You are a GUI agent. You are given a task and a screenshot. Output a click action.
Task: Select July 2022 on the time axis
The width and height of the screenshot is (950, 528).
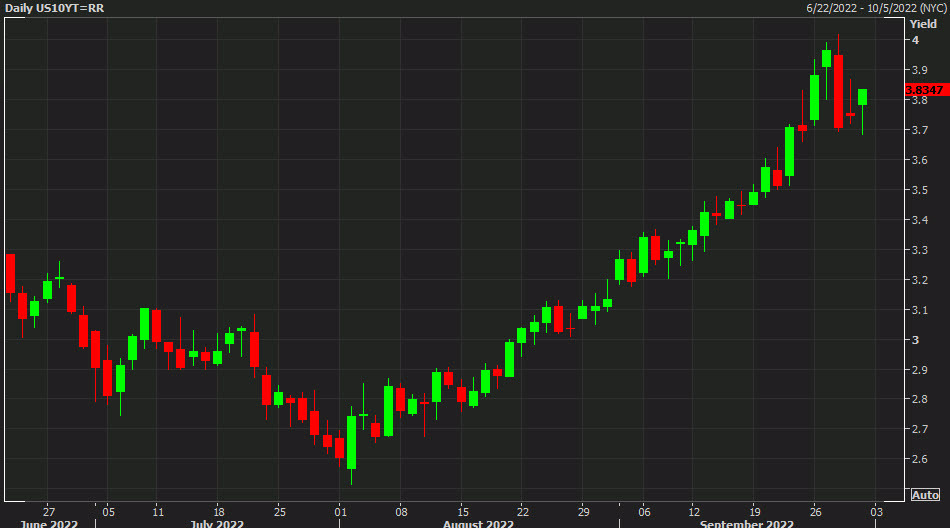(216, 523)
